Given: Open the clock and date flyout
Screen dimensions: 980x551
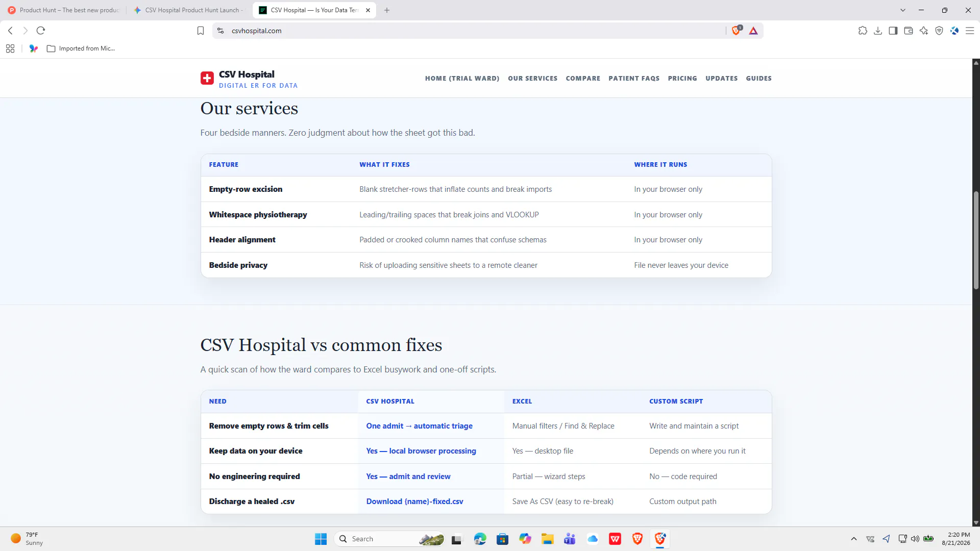Looking at the screenshot, I should click(955, 539).
